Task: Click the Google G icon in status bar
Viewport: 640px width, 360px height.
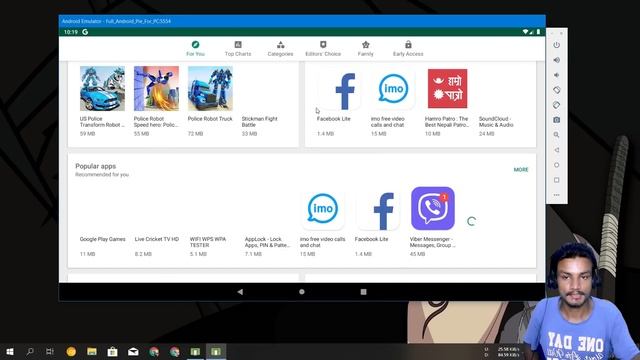Action: tap(85, 32)
